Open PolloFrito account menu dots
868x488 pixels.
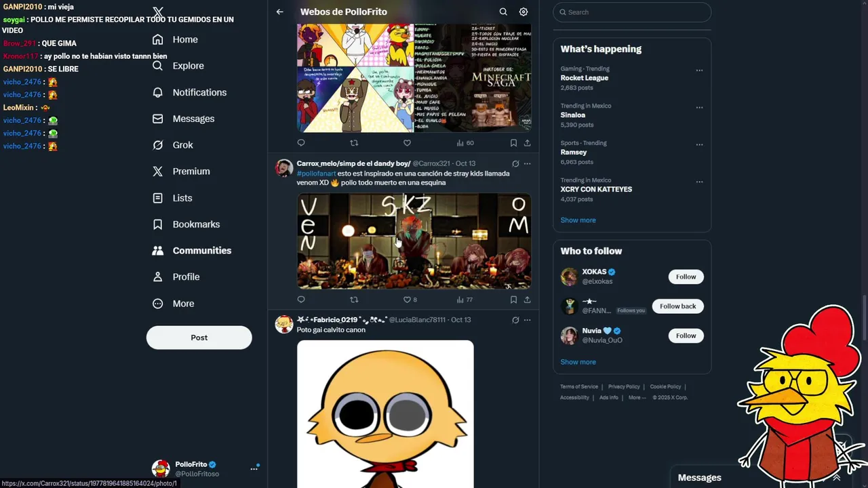pyautogui.click(x=254, y=468)
